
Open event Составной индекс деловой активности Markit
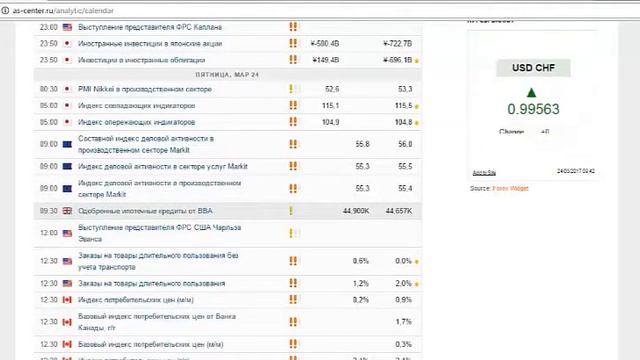click(x=146, y=144)
